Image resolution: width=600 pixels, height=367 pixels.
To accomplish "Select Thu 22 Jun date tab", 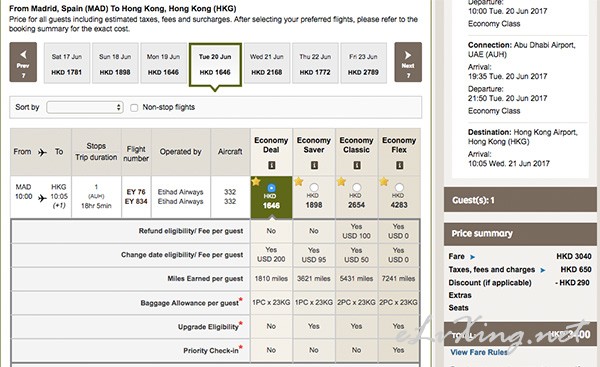I will (315, 63).
